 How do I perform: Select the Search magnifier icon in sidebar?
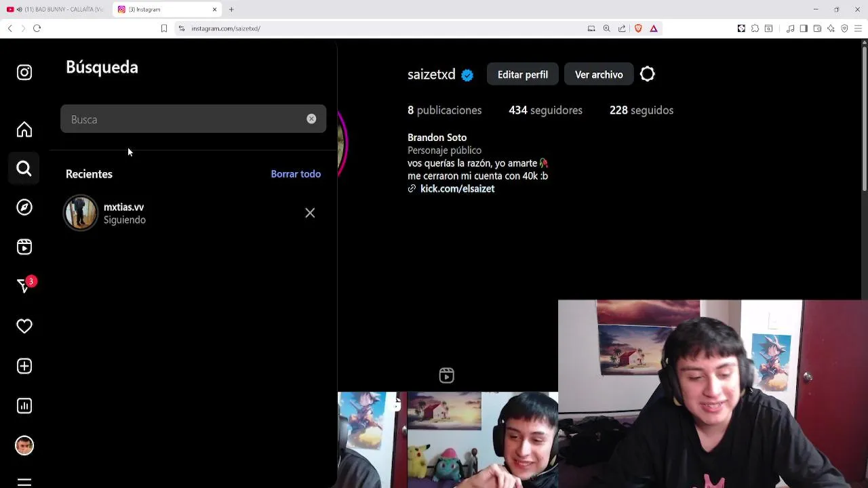click(x=24, y=169)
